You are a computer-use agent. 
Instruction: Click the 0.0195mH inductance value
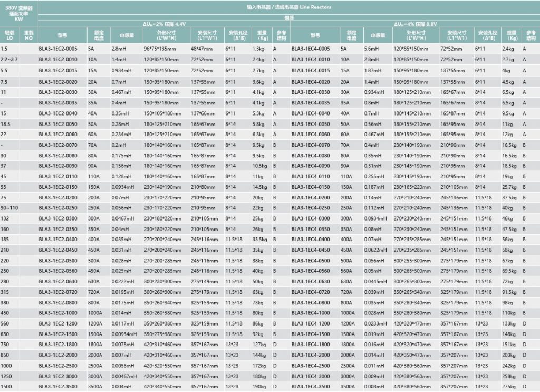point(122,292)
